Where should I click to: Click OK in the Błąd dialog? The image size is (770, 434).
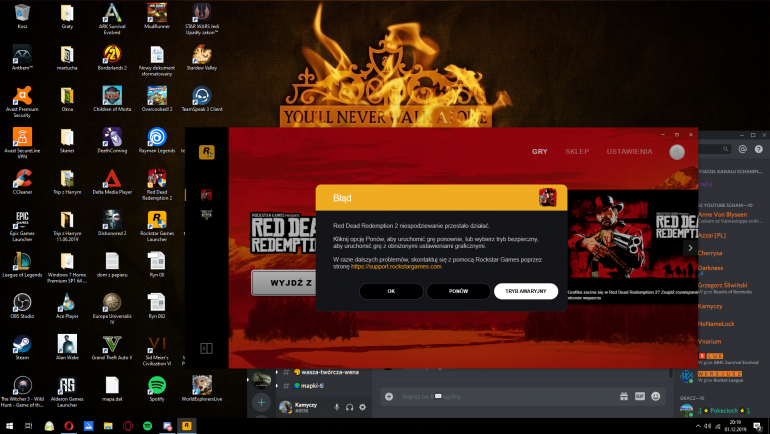point(391,291)
